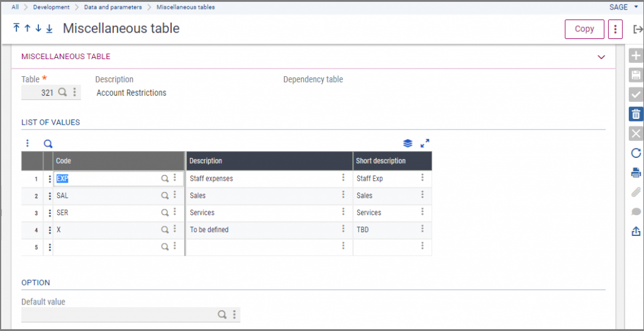644x331 pixels.
Task: Open TBD short description cell menu
Action: (x=422, y=228)
